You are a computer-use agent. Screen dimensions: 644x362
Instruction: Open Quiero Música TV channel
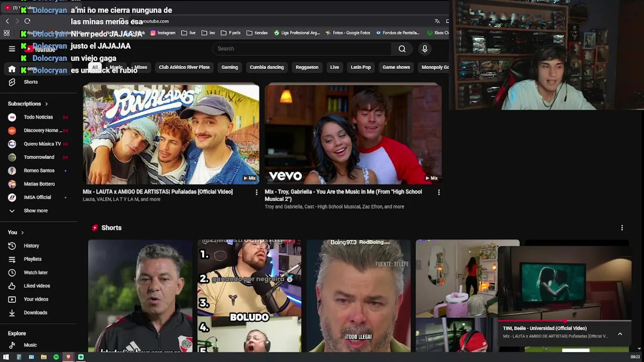tap(38, 144)
